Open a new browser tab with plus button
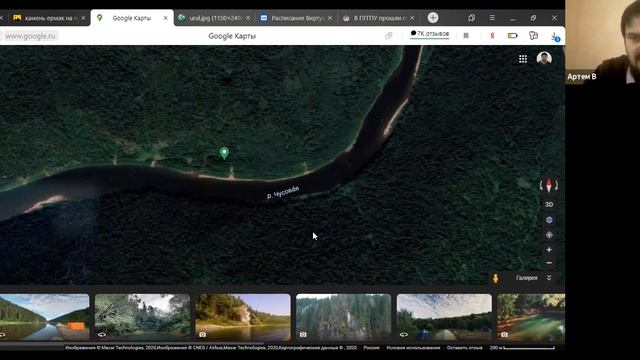The image size is (640, 360). (433, 18)
